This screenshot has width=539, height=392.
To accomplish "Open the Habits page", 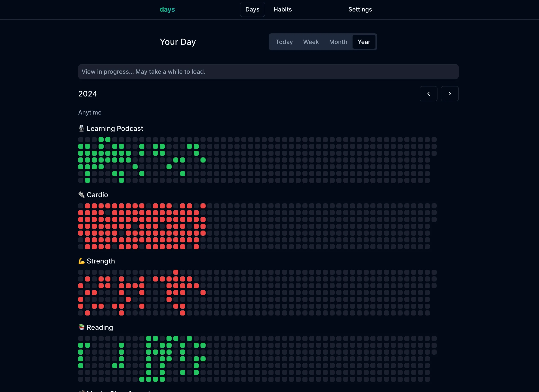I will pos(282,10).
